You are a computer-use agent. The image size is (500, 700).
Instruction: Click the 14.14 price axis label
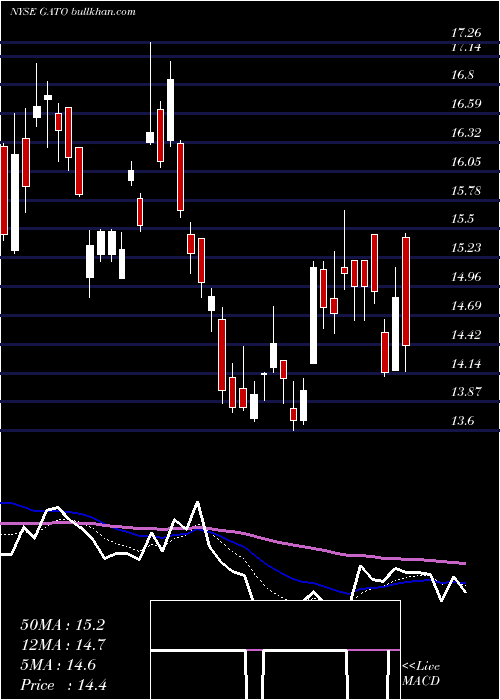pos(466,364)
